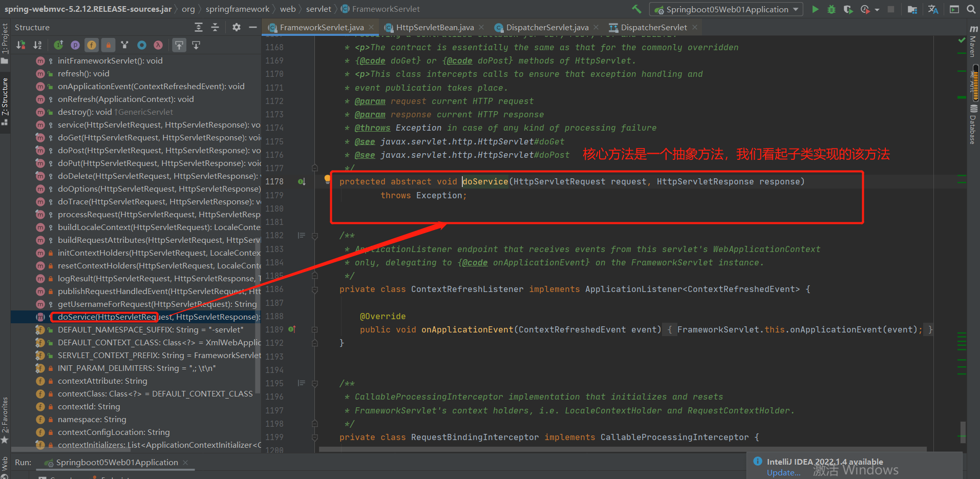Collapse all in Structure panel
The width and height of the screenshot is (980, 479).
215,27
